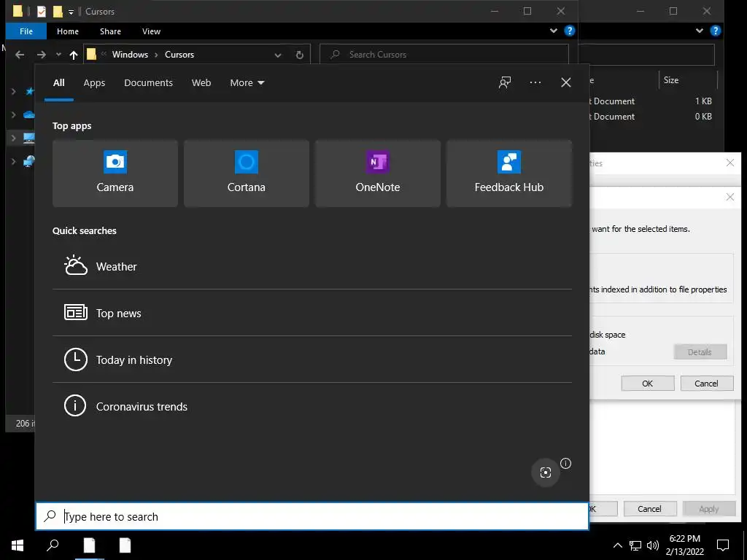Select the OneDrive cloud icon in sidebar
Screen dimensions: 747x560
pyautogui.click(x=29, y=114)
